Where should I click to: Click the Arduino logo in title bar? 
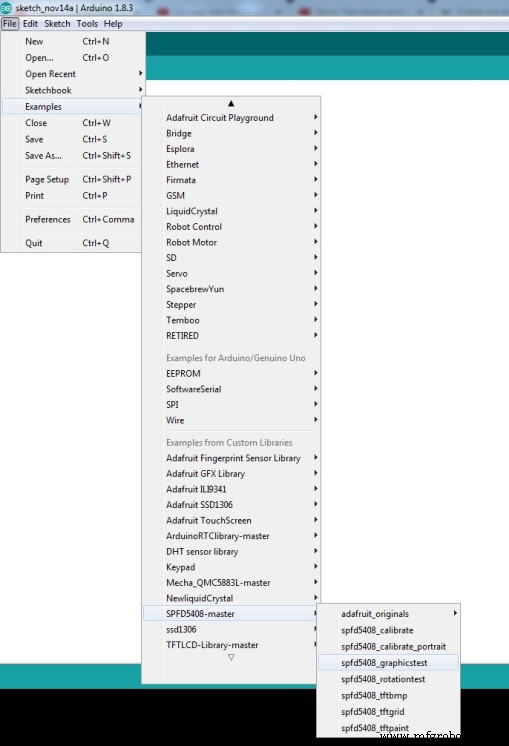coord(6,8)
